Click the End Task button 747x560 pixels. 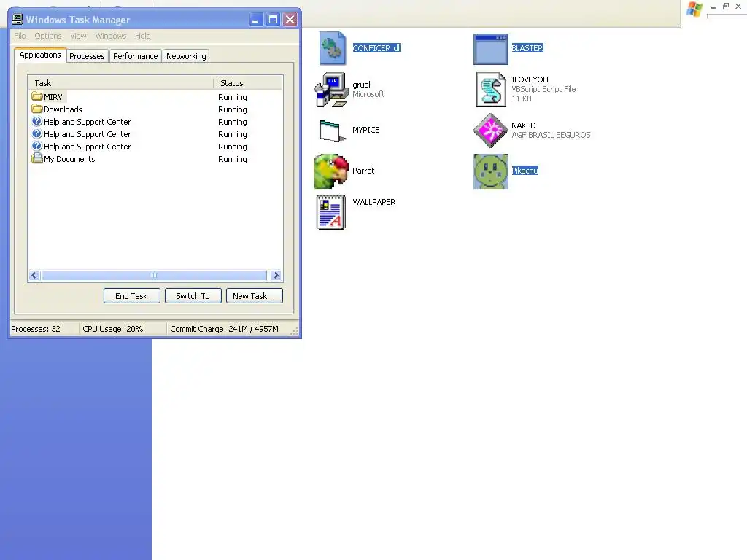(131, 296)
